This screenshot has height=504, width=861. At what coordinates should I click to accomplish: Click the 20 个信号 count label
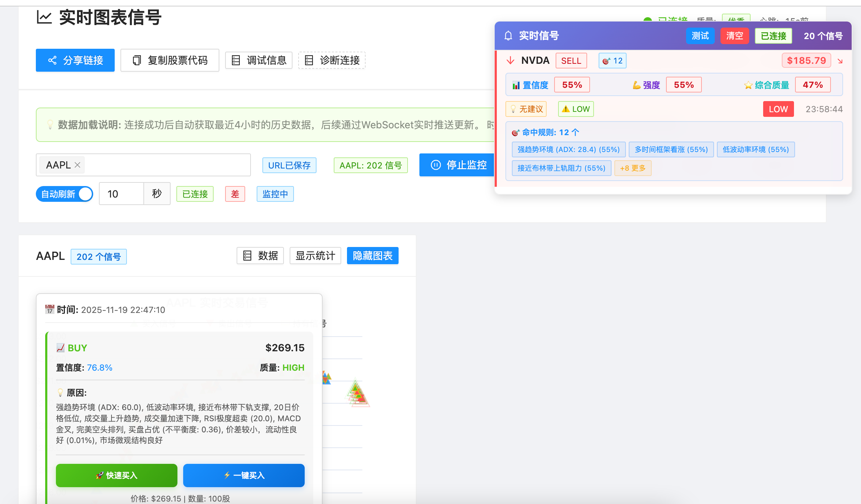click(823, 36)
